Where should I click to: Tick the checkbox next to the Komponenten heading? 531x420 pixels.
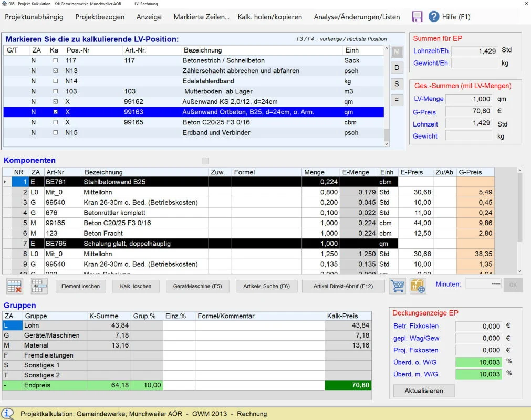click(205, 161)
